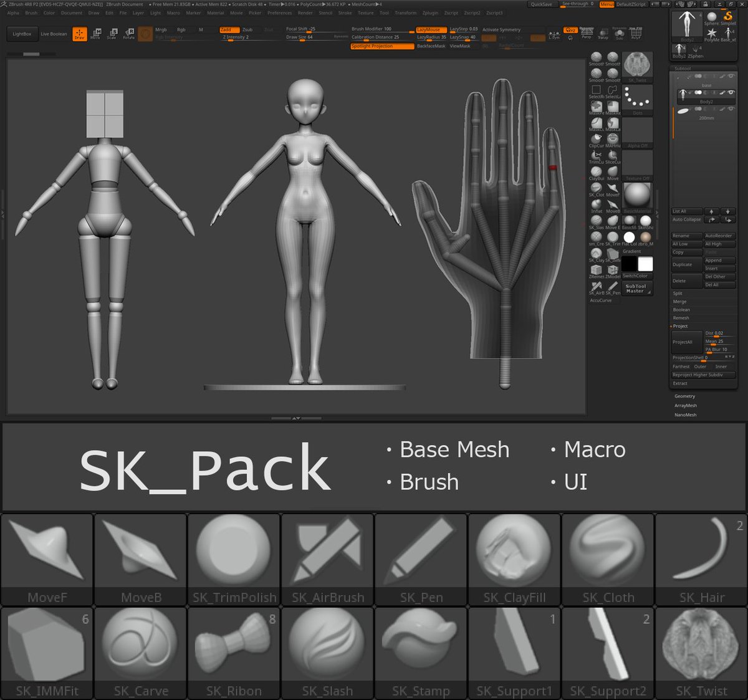Select the Inflat brush icon
This screenshot has height=700, width=748.
tap(597, 206)
